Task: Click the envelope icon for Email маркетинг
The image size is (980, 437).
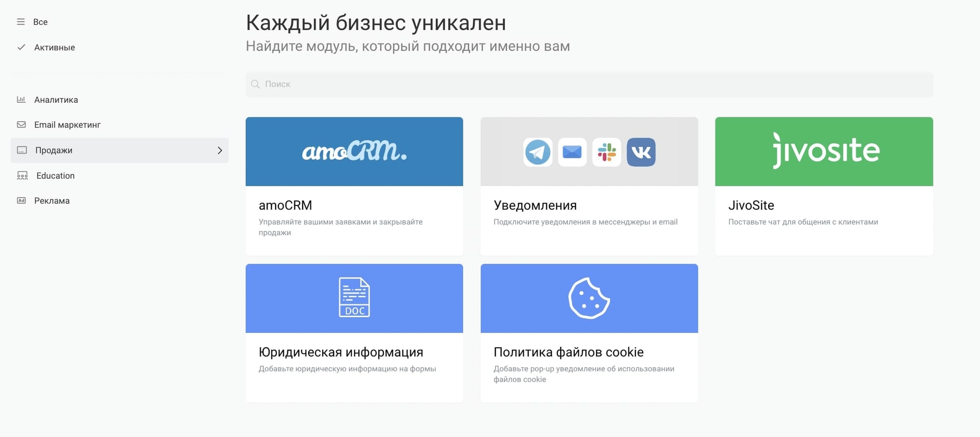Action: coord(21,124)
